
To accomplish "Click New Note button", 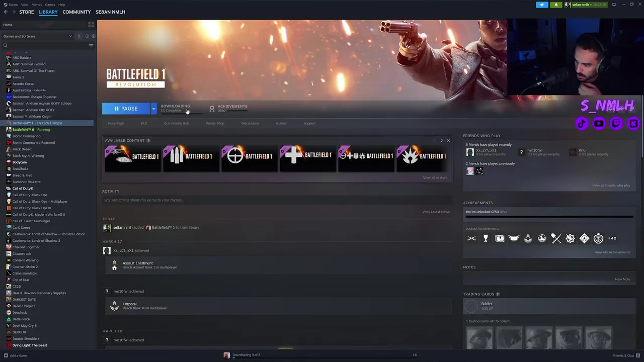I will [622, 280].
